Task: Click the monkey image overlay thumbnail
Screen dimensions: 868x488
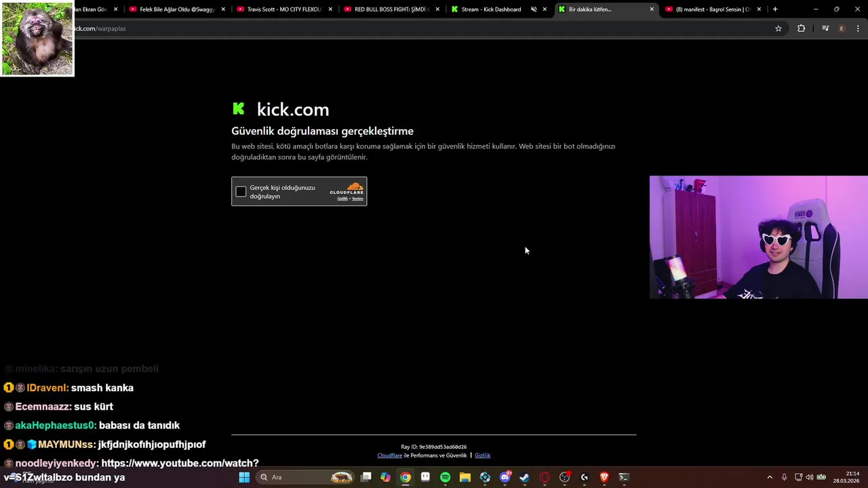Action: tap(37, 38)
